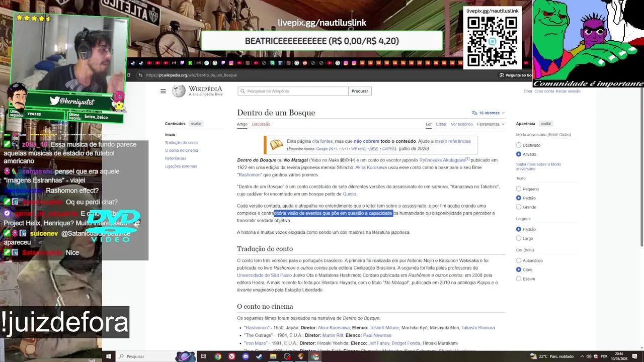The width and height of the screenshot is (644, 362).
Task: Click the POR language indicator in the tray
Action: pyautogui.click(x=604, y=356)
